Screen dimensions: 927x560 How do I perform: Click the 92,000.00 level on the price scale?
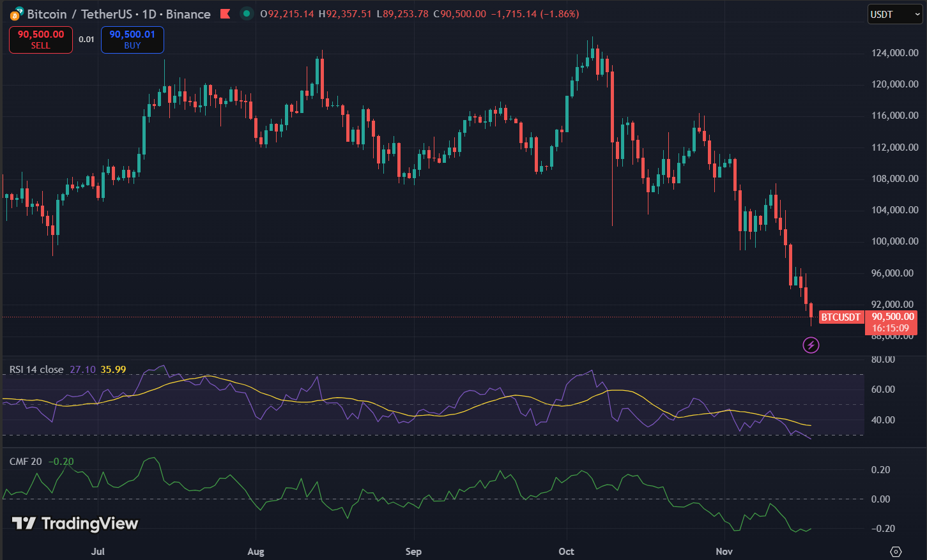pos(891,305)
